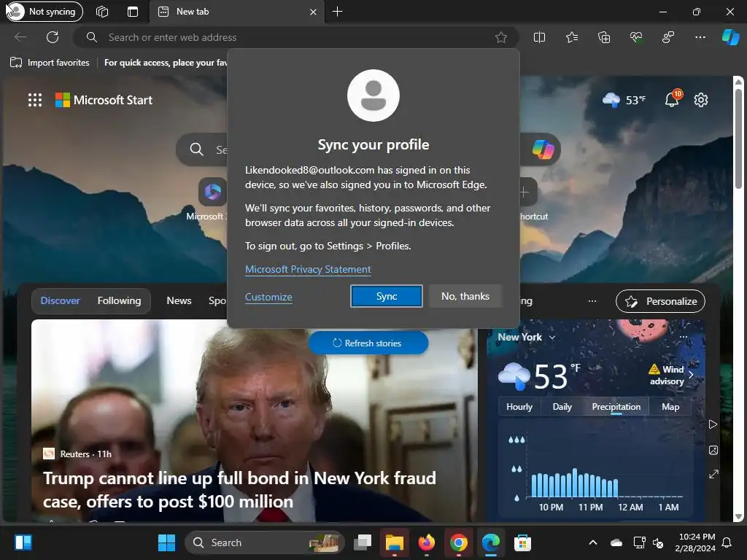Image resolution: width=747 pixels, height=560 pixels.
Task: Open the Wind advisory alert
Action: click(667, 375)
